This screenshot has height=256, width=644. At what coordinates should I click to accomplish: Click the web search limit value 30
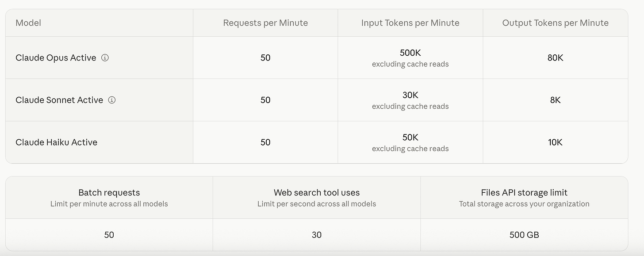pos(317,235)
